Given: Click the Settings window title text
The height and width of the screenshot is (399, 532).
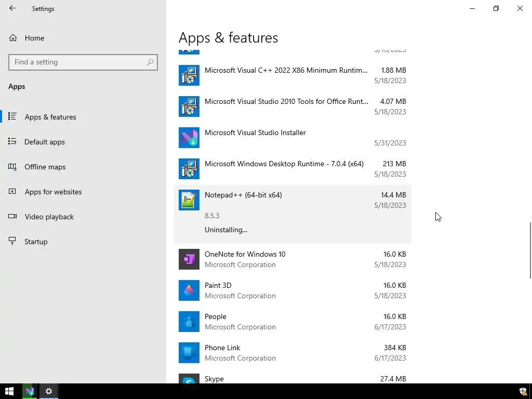Looking at the screenshot, I should 43,9.
